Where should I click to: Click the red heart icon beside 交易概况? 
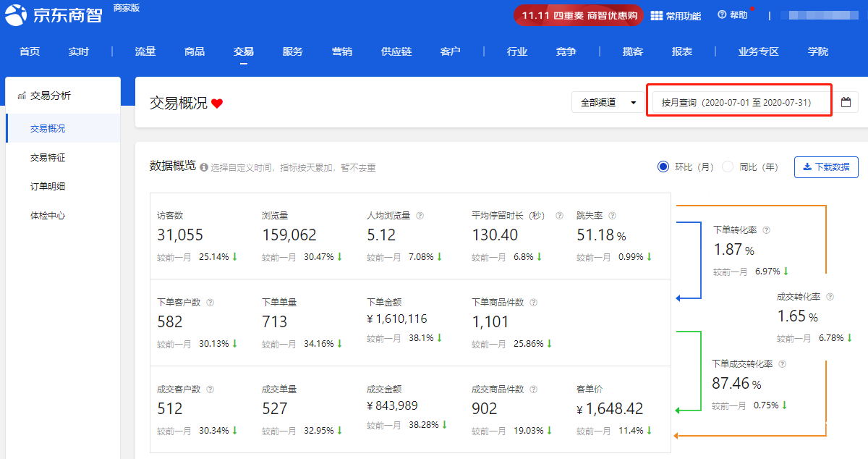coord(216,103)
